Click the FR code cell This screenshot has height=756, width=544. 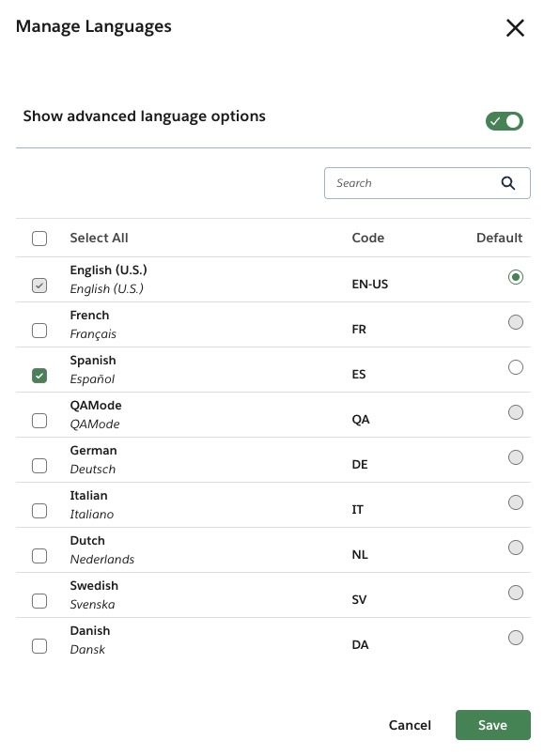click(359, 330)
